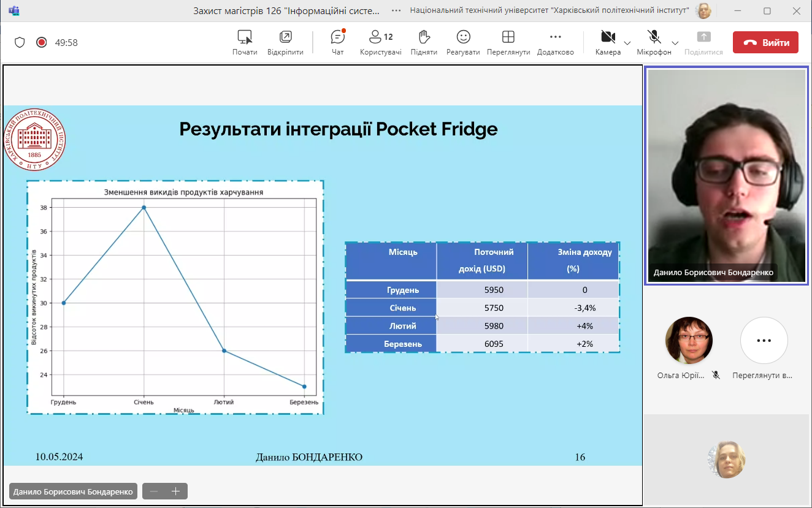
Task: Click the shield privacy icon
Action: [x=20, y=42]
